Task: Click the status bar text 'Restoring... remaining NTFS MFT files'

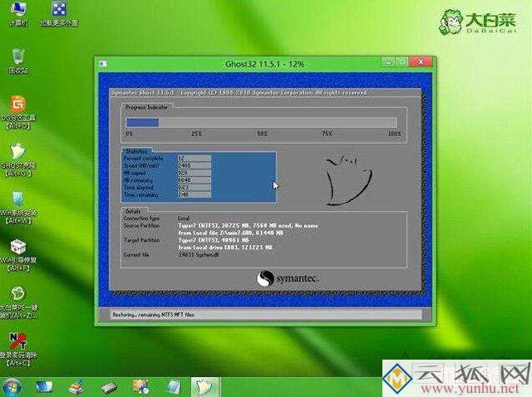Action: pyautogui.click(x=153, y=315)
